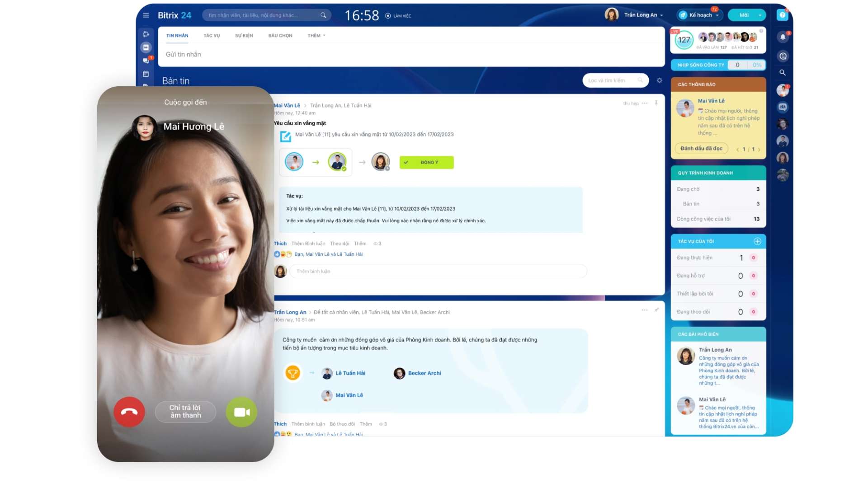Click the workflow document icon in absence request

click(x=285, y=136)
